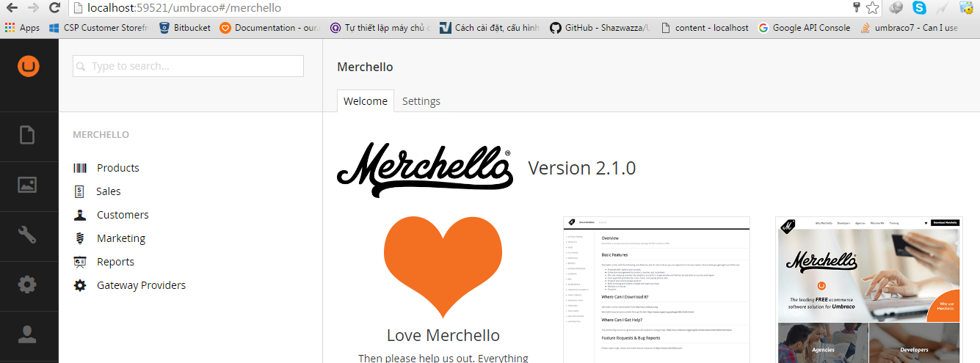Click the search magnifier icon
The width and height of the screenshot is (980, 363).
[81, 66]
